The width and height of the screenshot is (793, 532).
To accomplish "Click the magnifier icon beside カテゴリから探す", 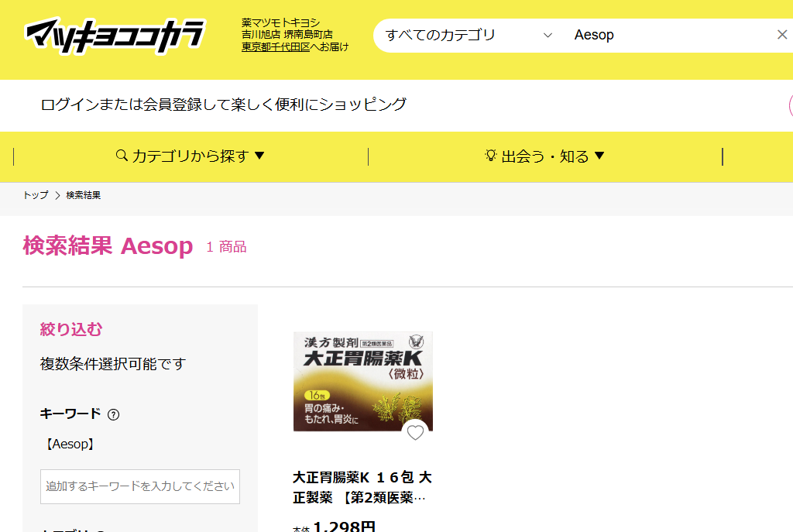I will [x=122, y=156].
